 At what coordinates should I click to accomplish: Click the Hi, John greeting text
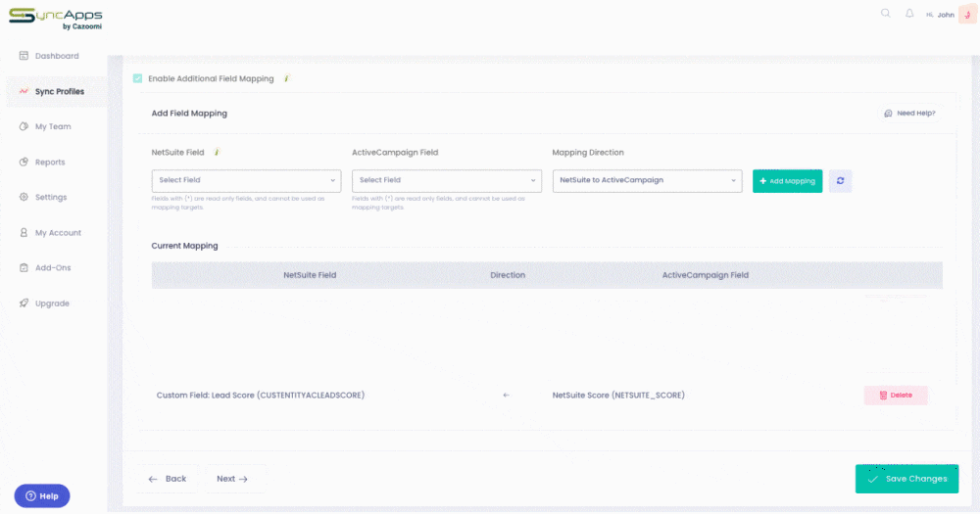940,15
